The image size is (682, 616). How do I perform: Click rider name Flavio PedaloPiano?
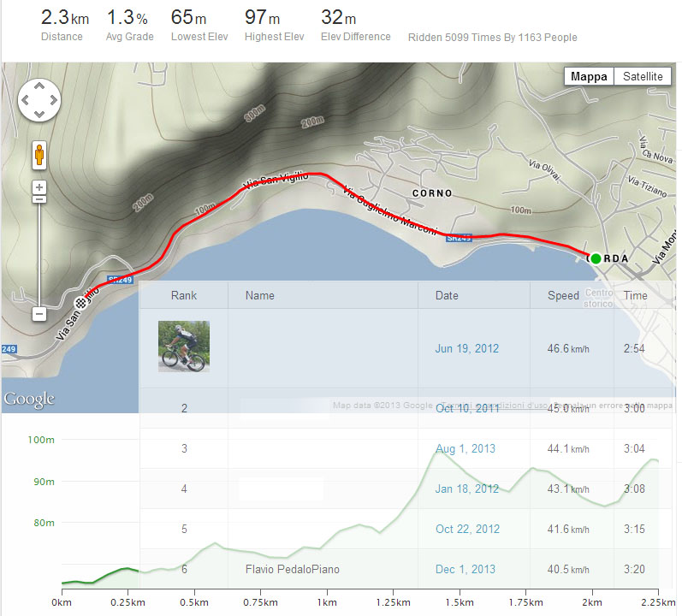point(294,569)
